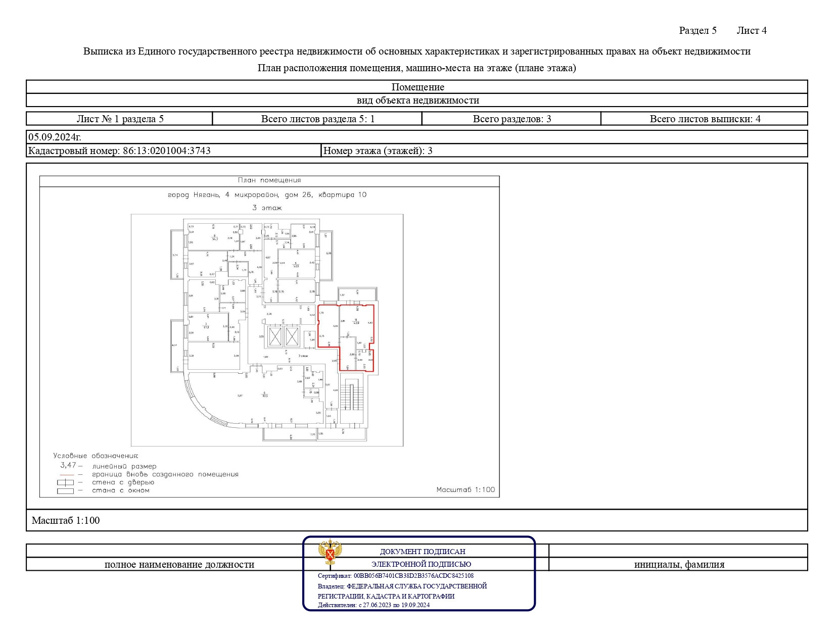834x644 pixels.
Task: Click the "Лист 4" header text
Action: pyautogui.click(x=752, y=30)
